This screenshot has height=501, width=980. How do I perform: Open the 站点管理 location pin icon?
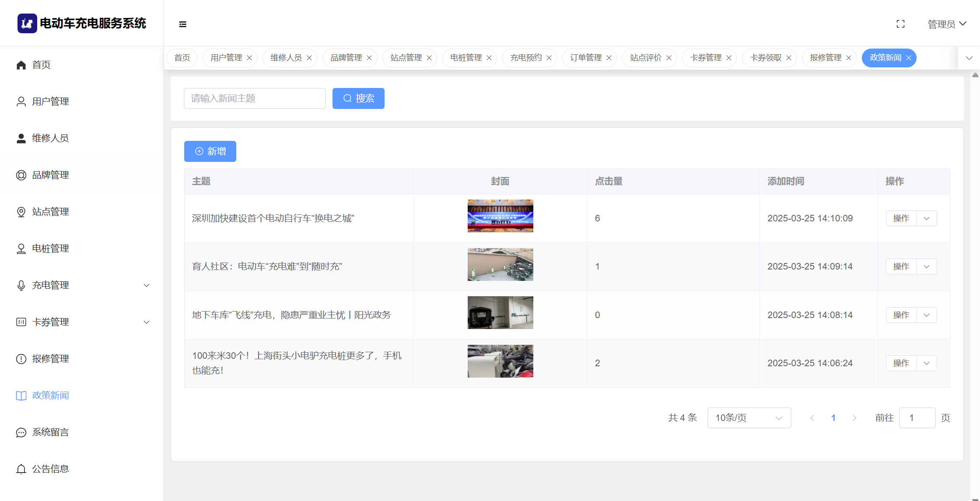click(x=21, y=212)
